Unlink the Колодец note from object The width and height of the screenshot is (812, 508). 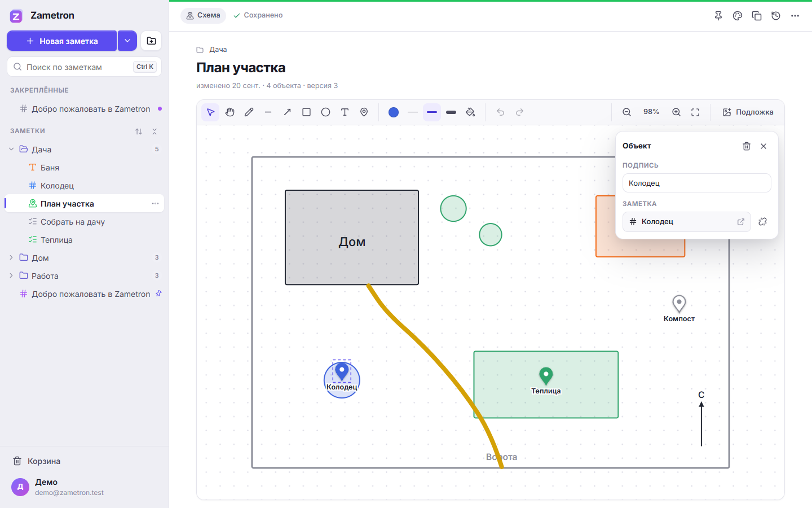(763, 222)
